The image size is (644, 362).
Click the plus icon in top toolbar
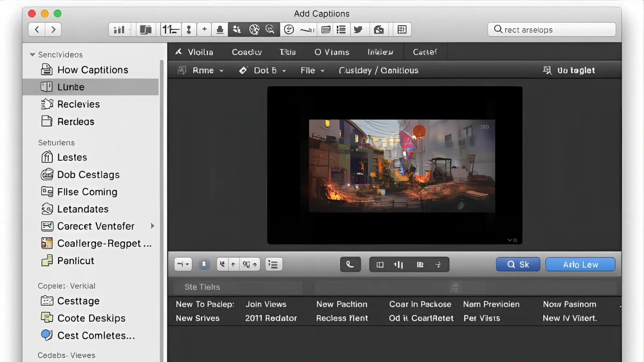coord(204,29)
